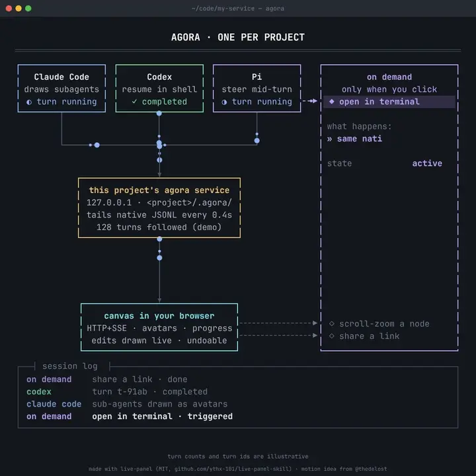The height and width of the screenshot is (476, 476).
Task: Click 'steer mid-turn' text in Pi box
Action: pyautogui.click(x=257, y=89)
